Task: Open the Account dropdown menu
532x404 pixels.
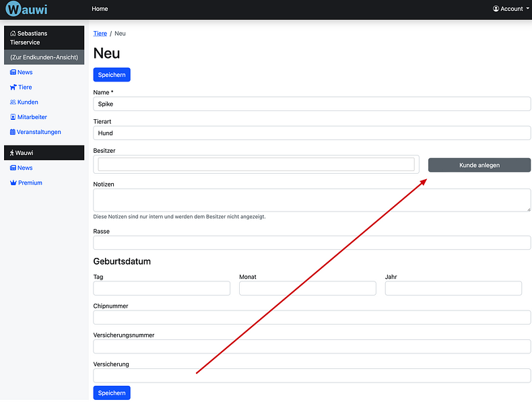Action: pyautogui.click(x=510, y=9)
